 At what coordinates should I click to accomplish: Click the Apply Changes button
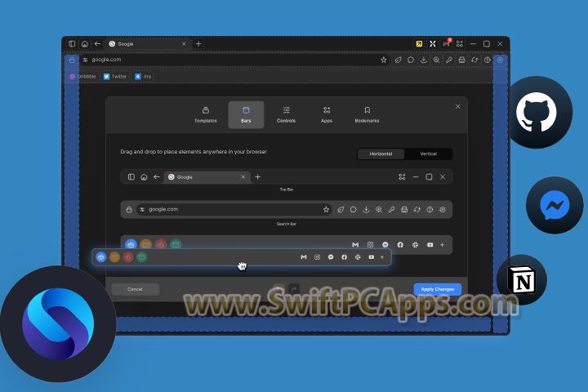tap(438, 289)
